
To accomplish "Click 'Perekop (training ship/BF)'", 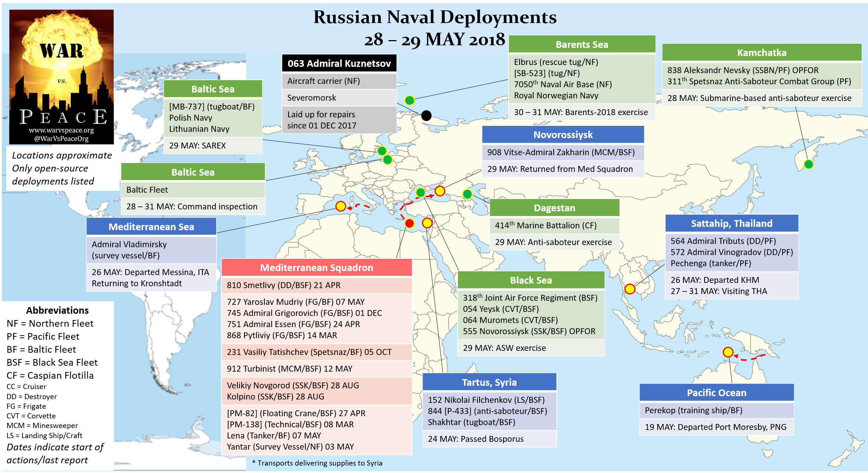I will point(693,410).
